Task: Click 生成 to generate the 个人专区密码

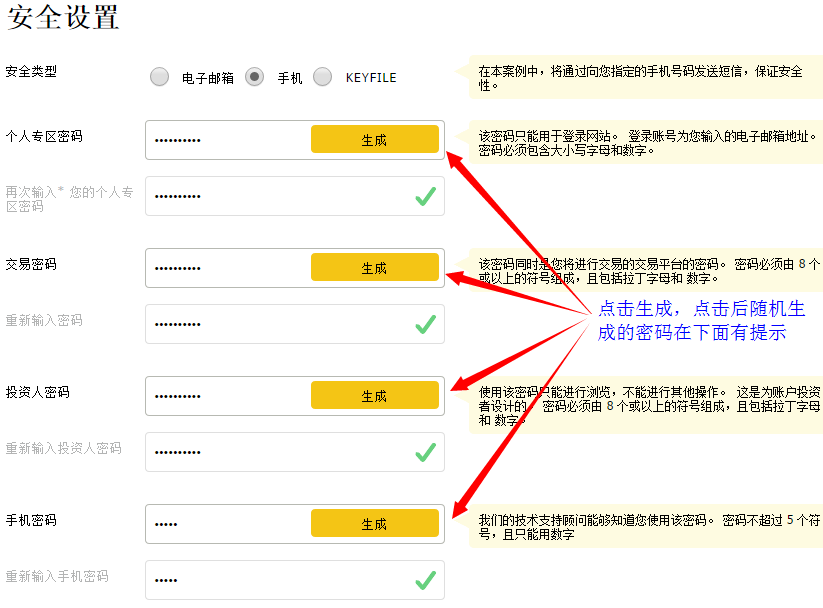Action: point(374,139)
